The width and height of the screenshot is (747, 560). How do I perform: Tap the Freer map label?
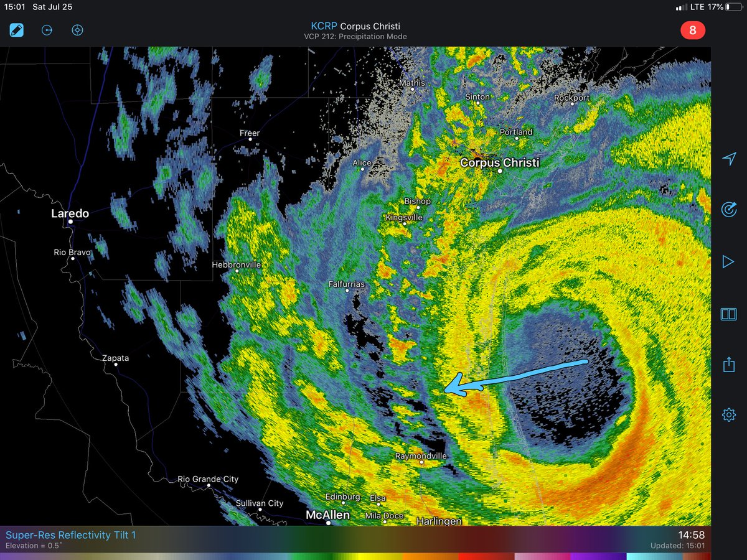click(250, 133)
